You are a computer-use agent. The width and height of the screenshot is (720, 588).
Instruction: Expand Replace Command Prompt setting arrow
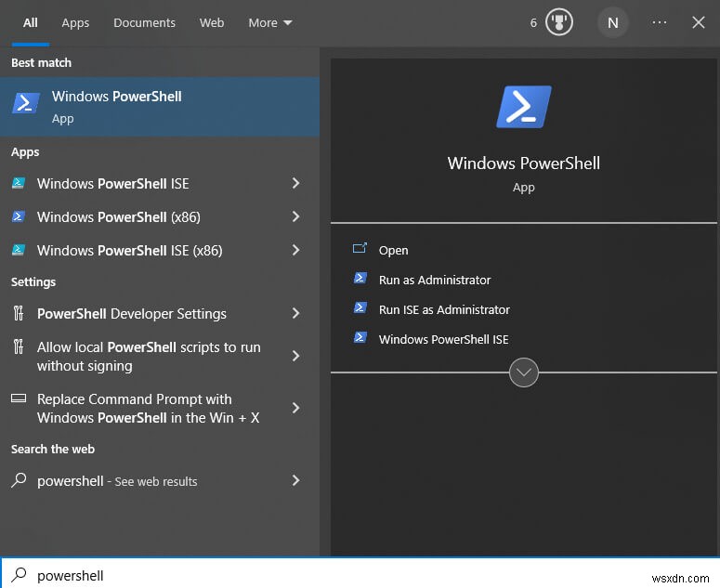(296, 408)
